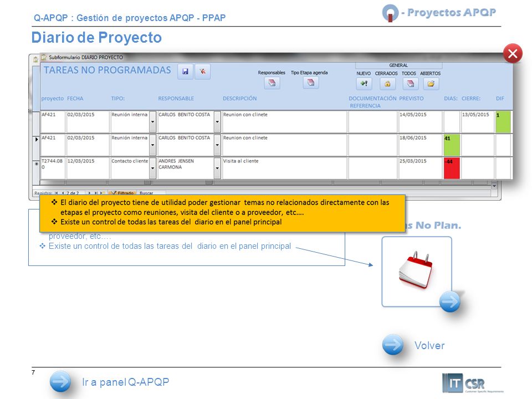This screenshot has width=532, height=399.
Task: Click the RESPONSABLE column header
Action: point(176,99)
